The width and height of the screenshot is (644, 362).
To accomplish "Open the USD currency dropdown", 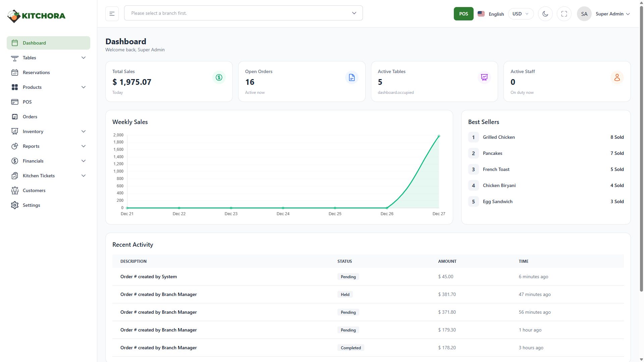I will click(520, 14).
